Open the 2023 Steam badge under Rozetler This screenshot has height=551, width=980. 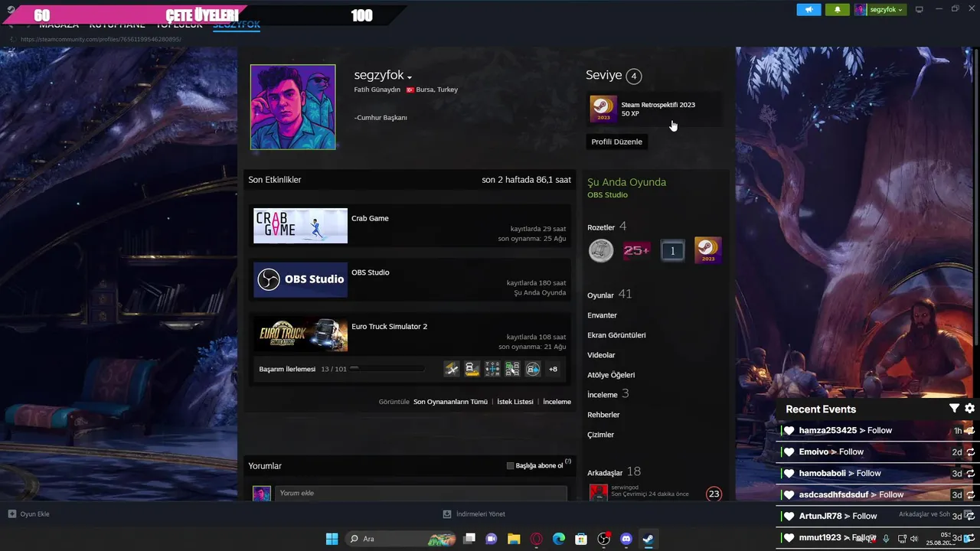[x=707, y=250]
